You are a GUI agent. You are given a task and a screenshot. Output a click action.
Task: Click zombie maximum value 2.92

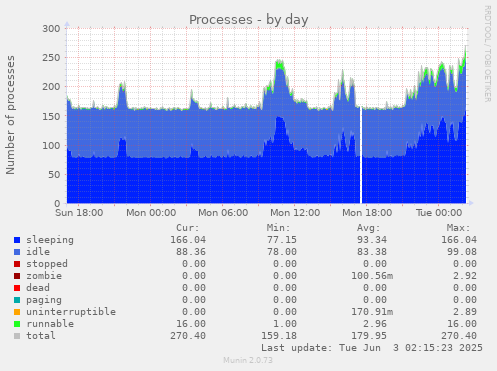[x=465, y=276]
